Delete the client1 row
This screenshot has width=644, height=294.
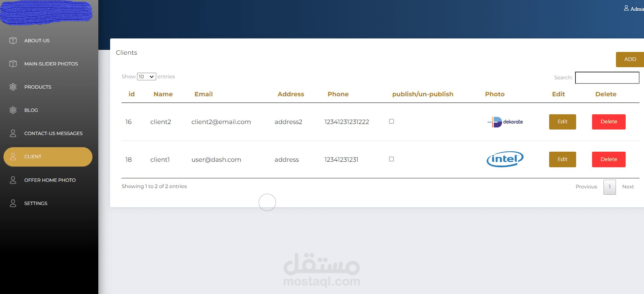[609, 159]
